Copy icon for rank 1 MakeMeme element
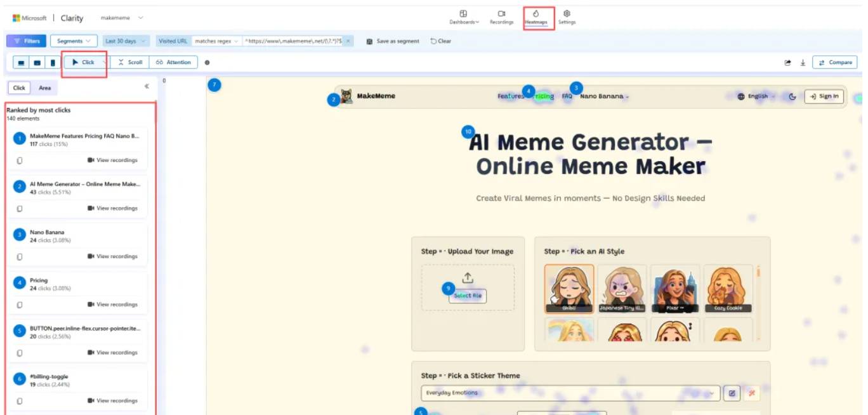Image resolution: width=868 pixels, height=415 pixels. click(x=20, y=161)
